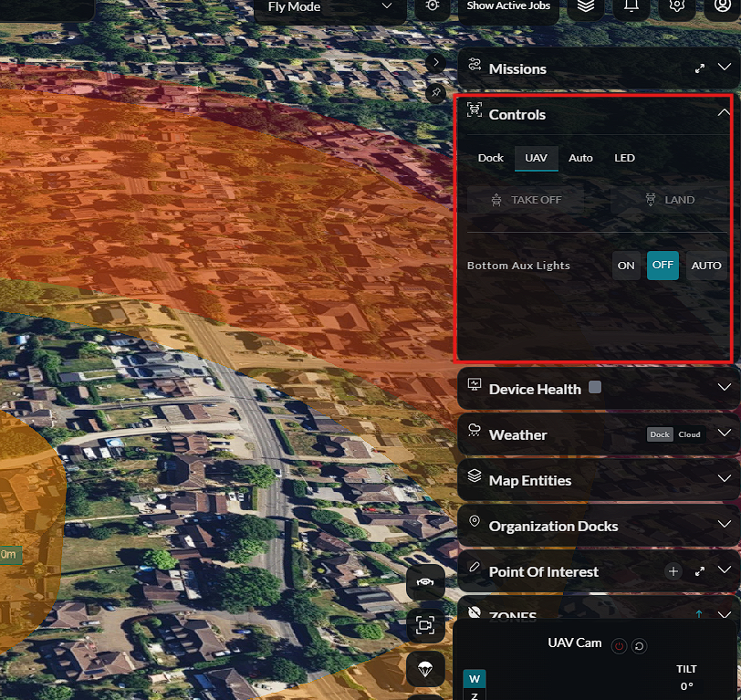
Task: Click the drone view icon button
Action: click(425, 582)
